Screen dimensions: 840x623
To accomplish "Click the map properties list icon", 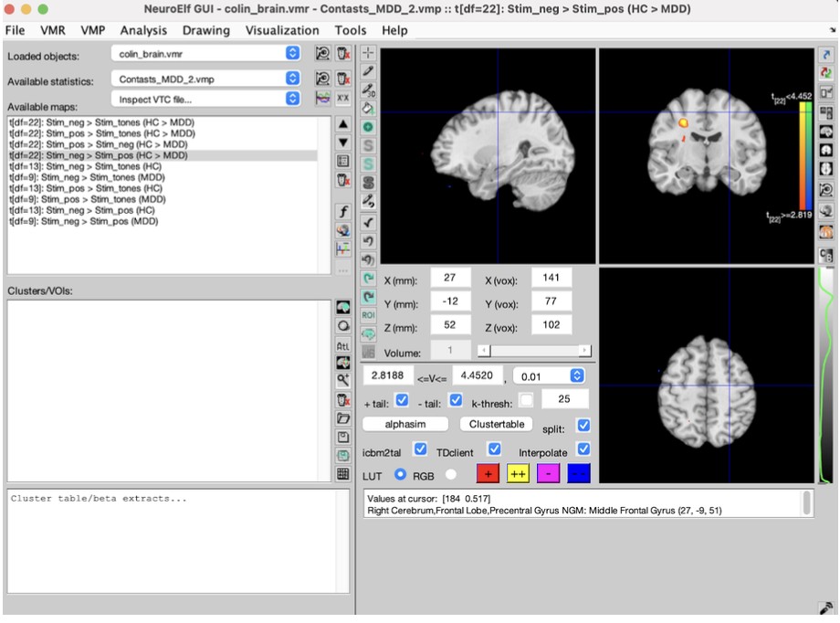I will 343,161.
